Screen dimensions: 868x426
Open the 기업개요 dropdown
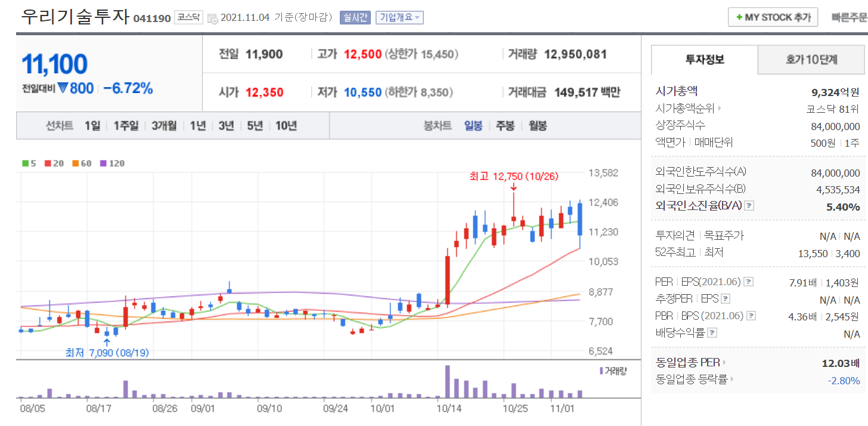pyautogui.click(x=399, y=17)
